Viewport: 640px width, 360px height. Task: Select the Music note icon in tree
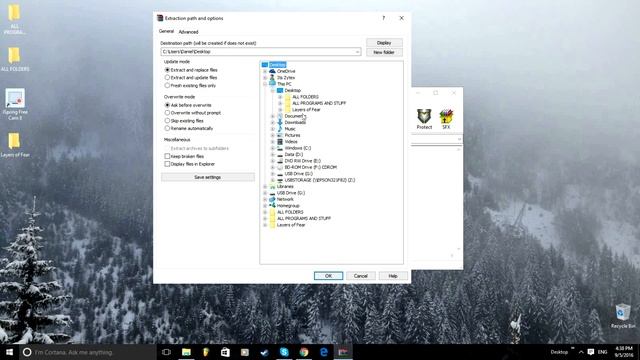point(280,129)
